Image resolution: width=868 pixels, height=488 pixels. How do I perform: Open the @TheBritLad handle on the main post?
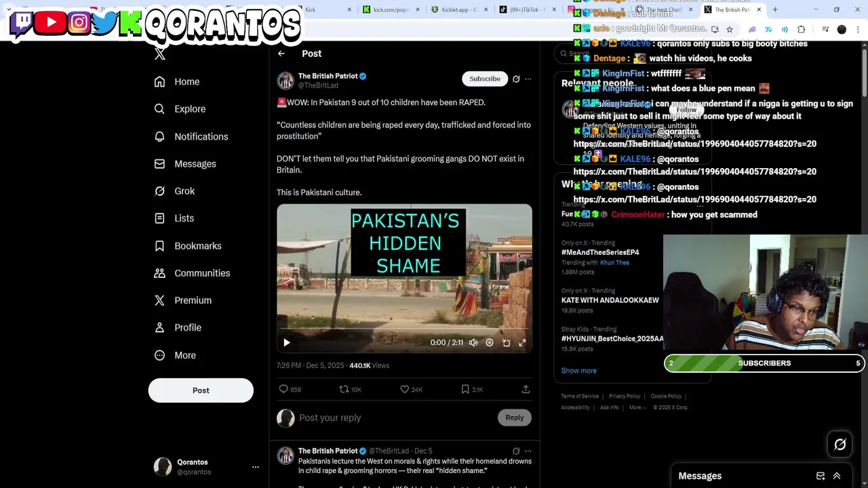(x=318, y=85)
